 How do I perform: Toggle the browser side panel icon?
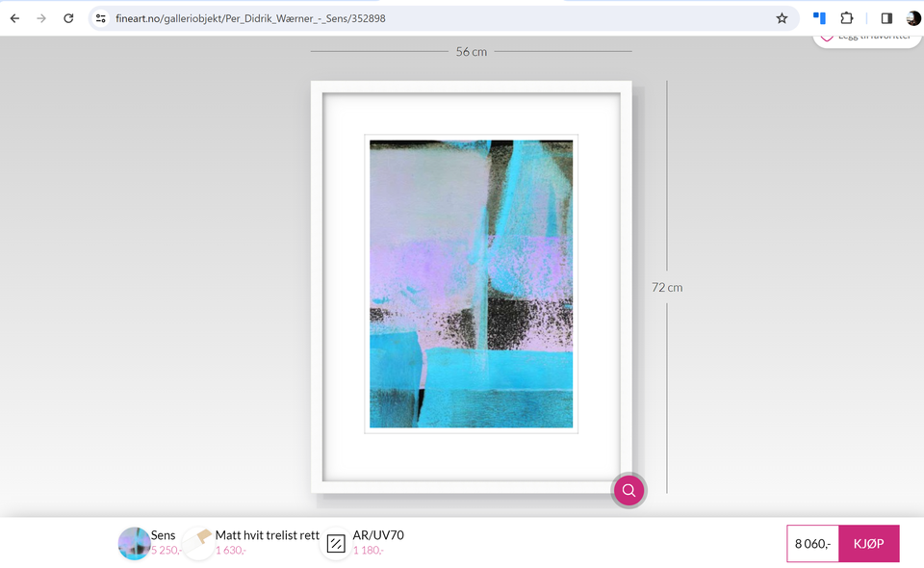tap(886, 18)
